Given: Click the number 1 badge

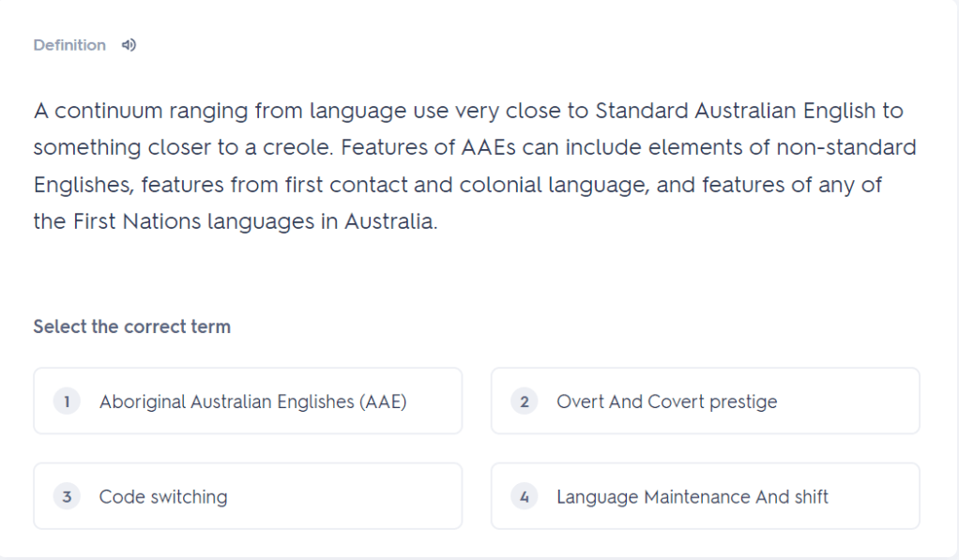Looking at the screenshot, I should click(67, 401).
